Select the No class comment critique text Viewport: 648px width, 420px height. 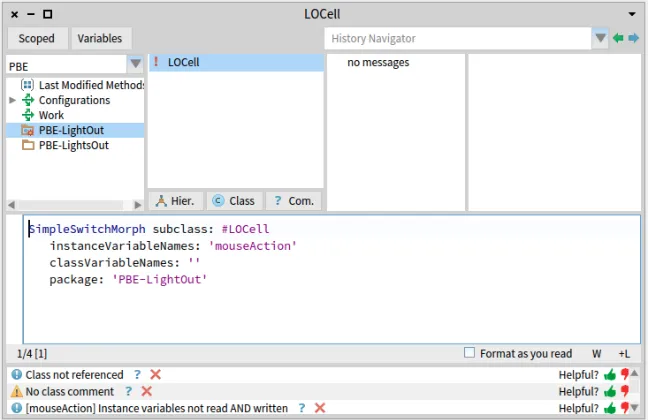point(69,391)
